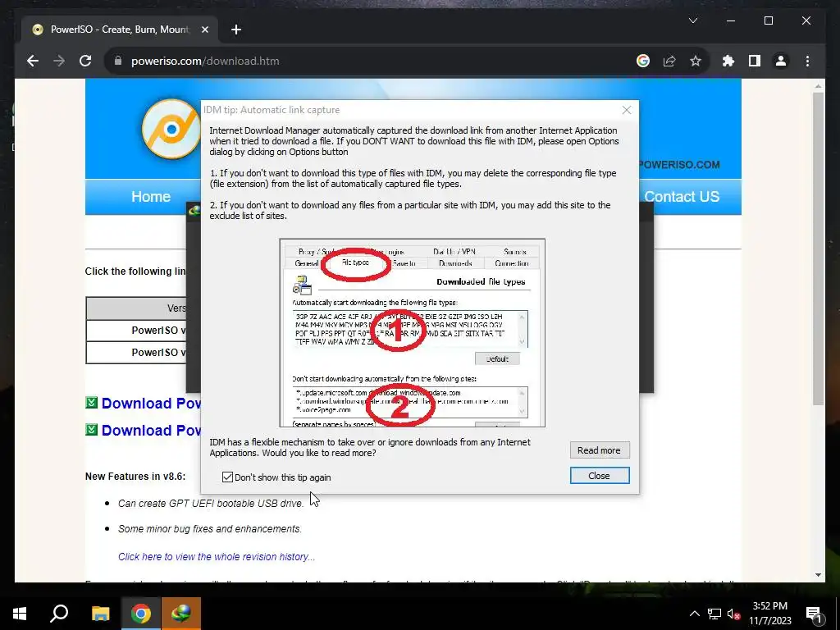This screenshot has width=840, height=630.
Task: Open a new tab with plus
Action: (236, 30)
